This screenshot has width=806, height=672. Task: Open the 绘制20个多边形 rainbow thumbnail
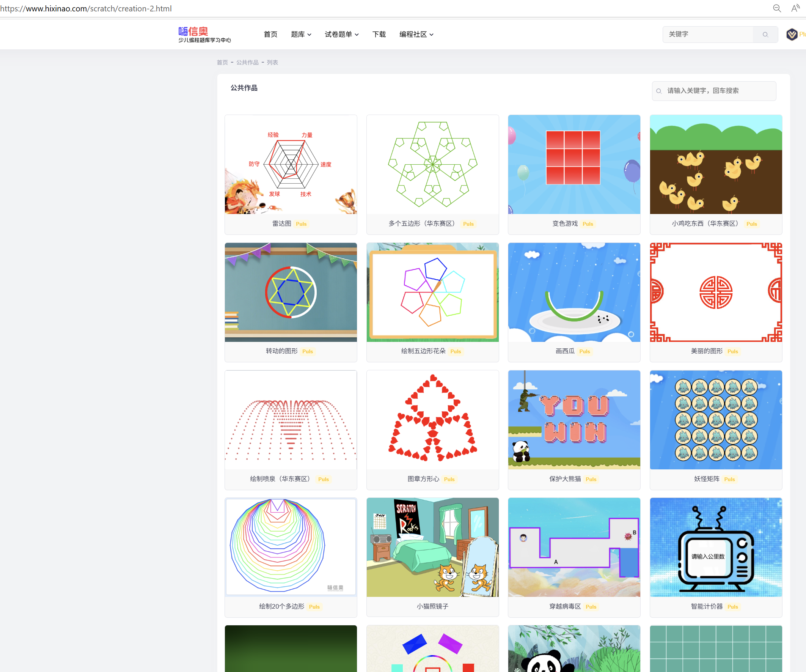(291, 547)
